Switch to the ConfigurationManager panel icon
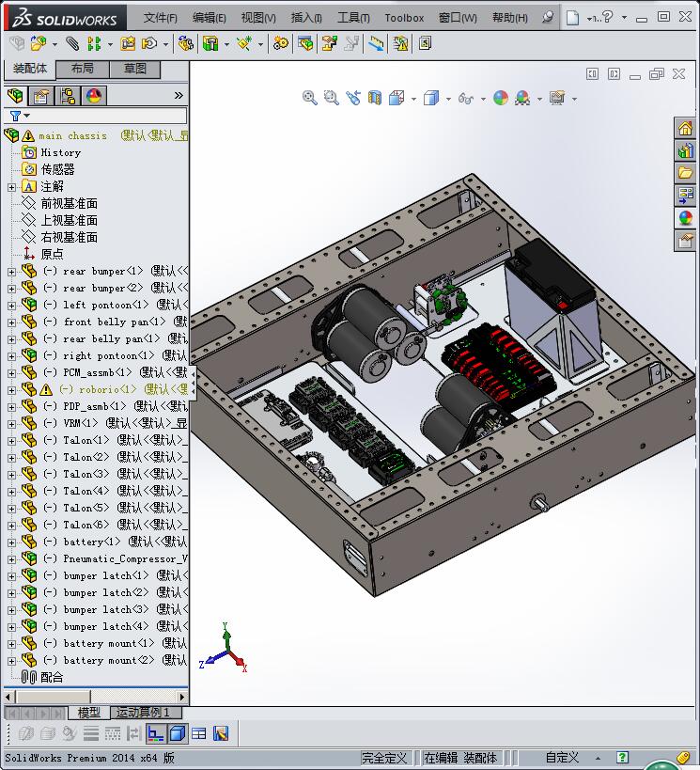Screen dimensions: 700x770 (68, 95)
